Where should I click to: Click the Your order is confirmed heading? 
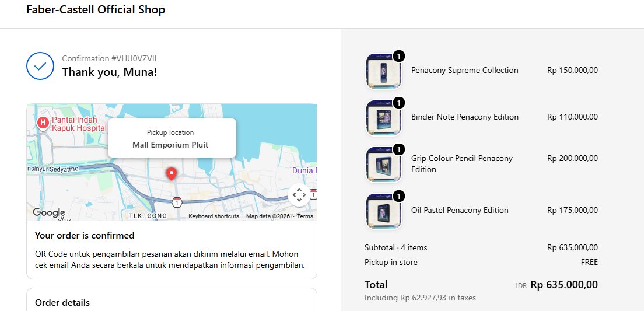pos(85,236)
